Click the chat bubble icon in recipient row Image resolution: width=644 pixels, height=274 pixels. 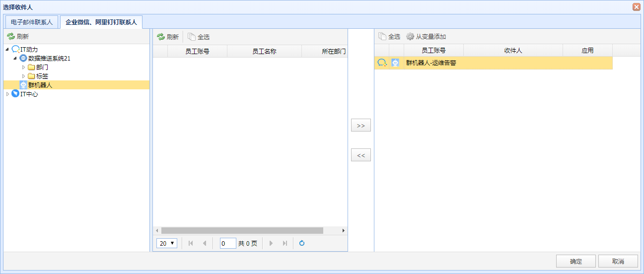tap(382, 63)
